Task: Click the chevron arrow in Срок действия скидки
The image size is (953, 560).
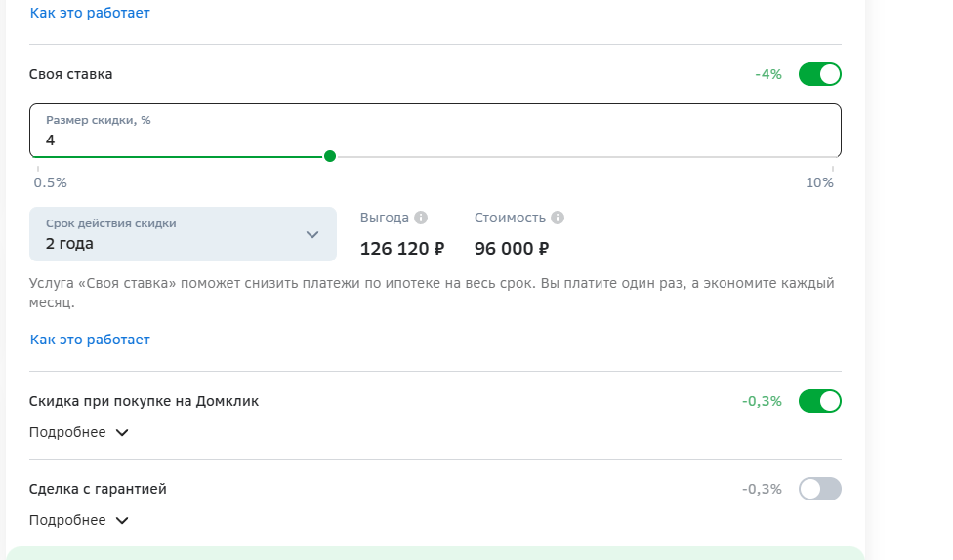Action: pos(312,234)
